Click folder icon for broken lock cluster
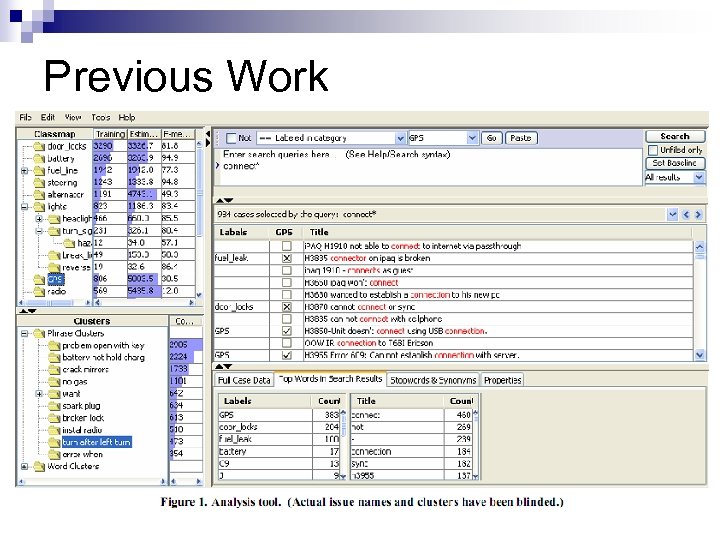Screen dimensions: 720x540 (55, 418)
